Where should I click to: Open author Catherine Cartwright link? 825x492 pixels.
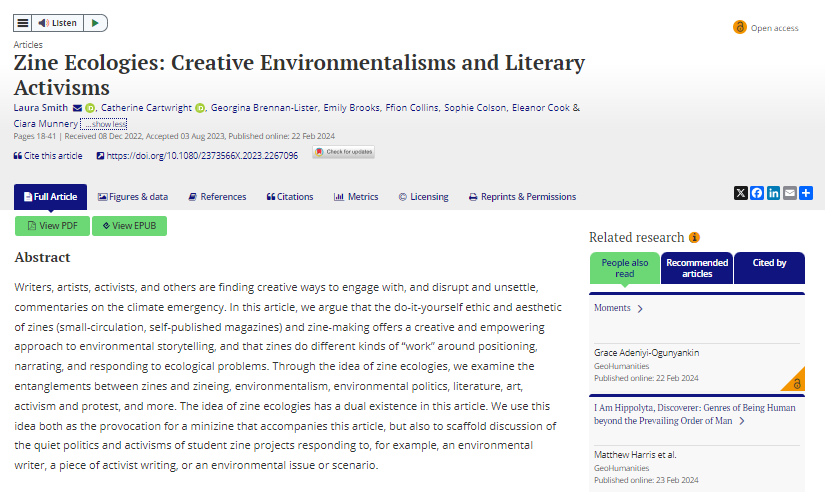[146, 107]
